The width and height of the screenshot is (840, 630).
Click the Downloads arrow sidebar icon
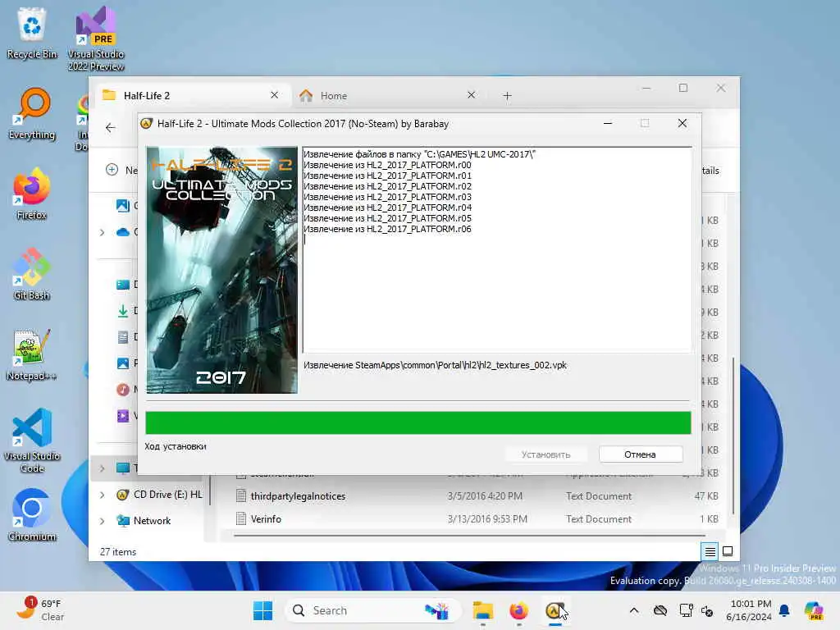click(x=123, y=311)
